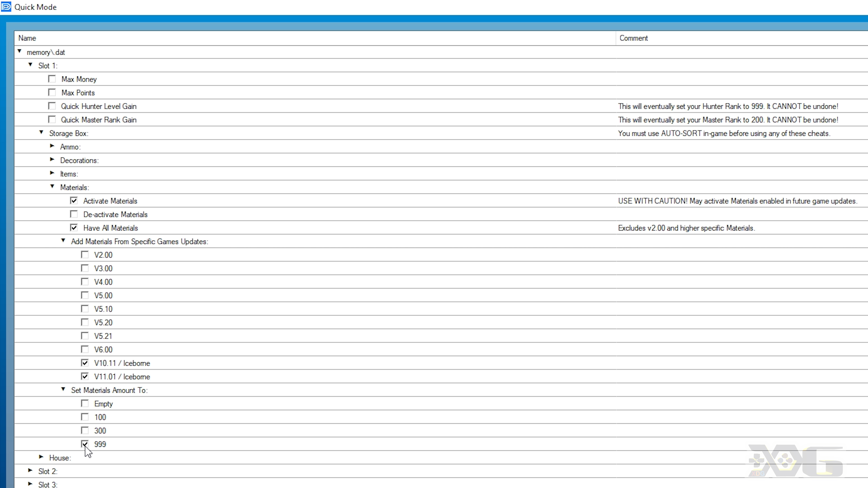Check the V5.21 materials checkbox

85,336
